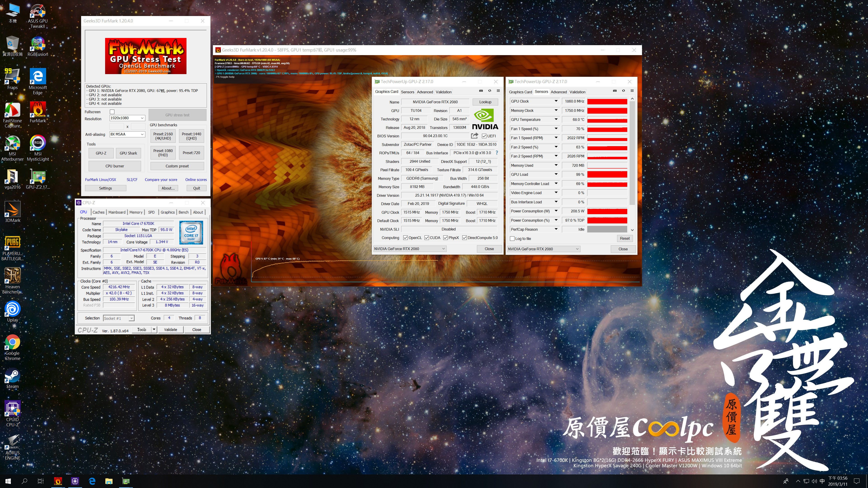
Task: Expand the CPU-Z Tools dropdown arrow
Action: coord(154,330)
